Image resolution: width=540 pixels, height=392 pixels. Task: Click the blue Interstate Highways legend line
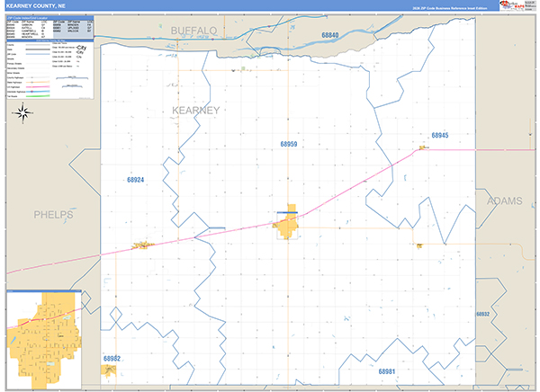tap(38, 92)
